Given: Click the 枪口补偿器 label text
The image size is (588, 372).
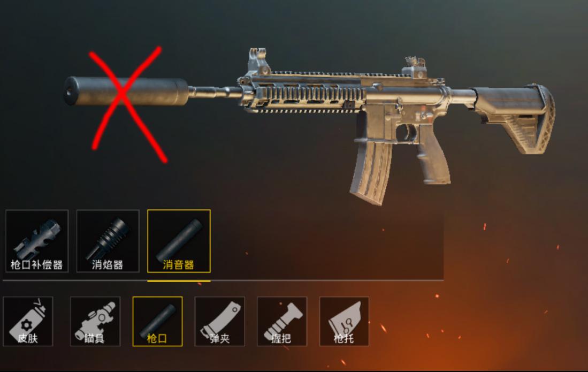Looking at the screenshot, I should tap(37, 265).
